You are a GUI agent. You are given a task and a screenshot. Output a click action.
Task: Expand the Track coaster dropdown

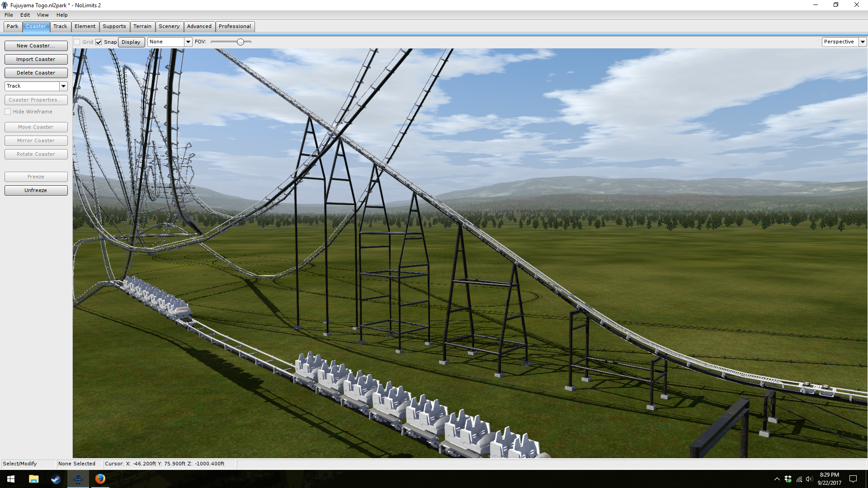63,86
